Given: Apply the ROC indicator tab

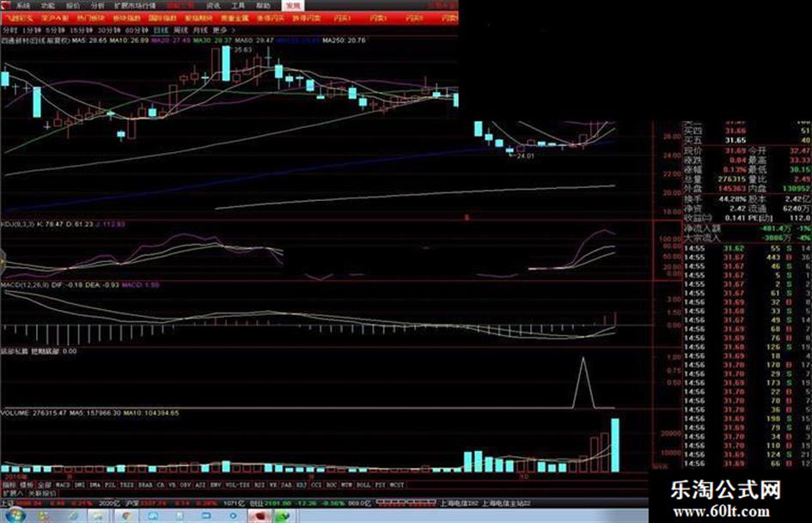Looking at the screenshot, I should pos(331,485).
